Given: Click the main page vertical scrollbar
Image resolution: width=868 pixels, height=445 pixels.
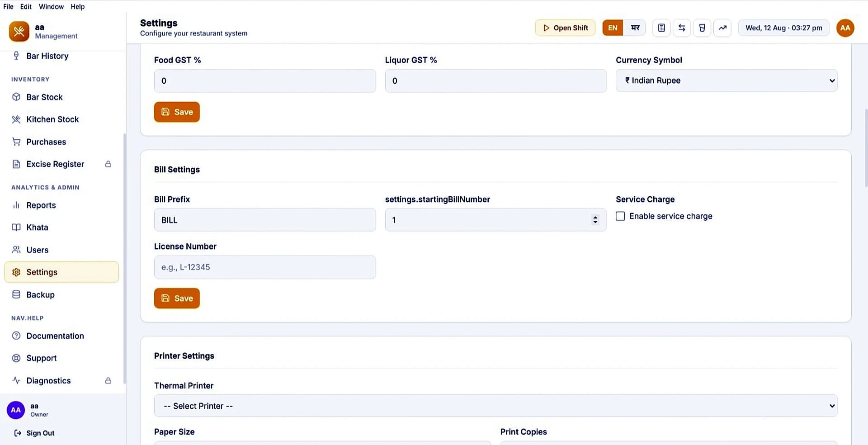Looking at the screenshot, I should (866, 148).
